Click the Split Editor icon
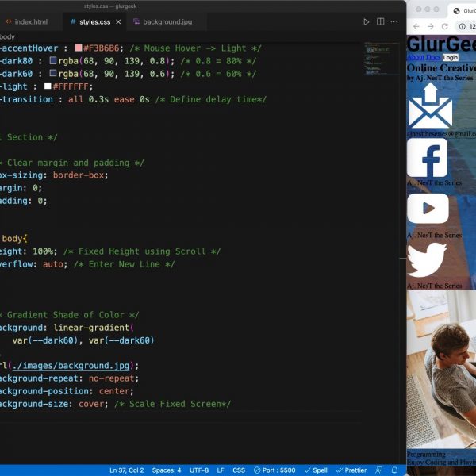 [380, 22]
